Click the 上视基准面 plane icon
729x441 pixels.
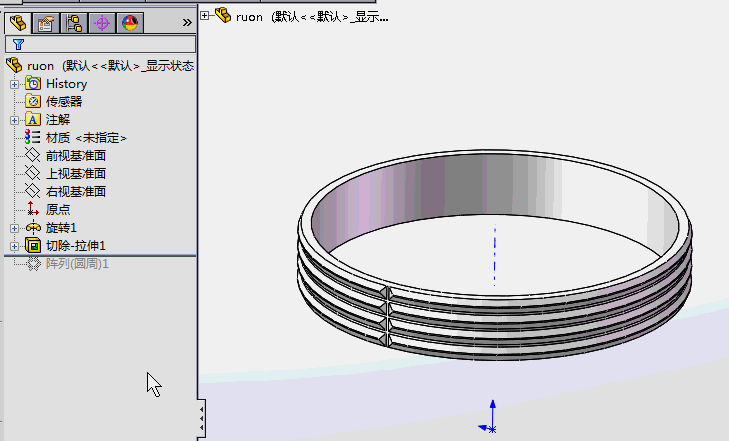33,173
